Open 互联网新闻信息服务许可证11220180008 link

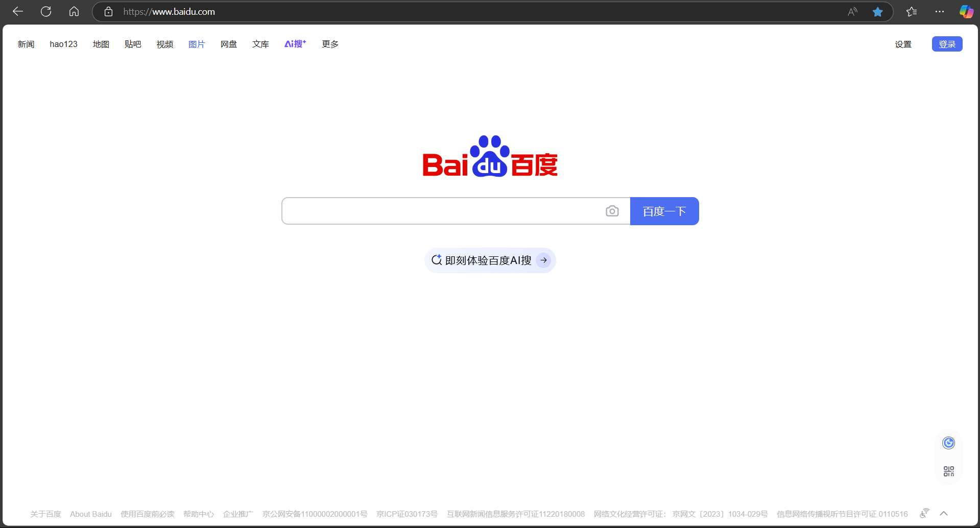(x=516, y=514)
